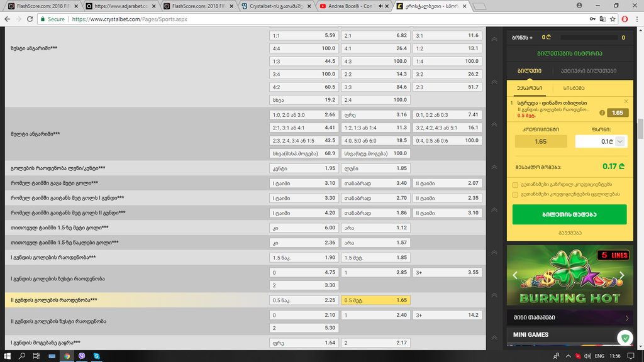
Task: Open the Chrome three-dot menu
Action: click(x=637, y=19)
